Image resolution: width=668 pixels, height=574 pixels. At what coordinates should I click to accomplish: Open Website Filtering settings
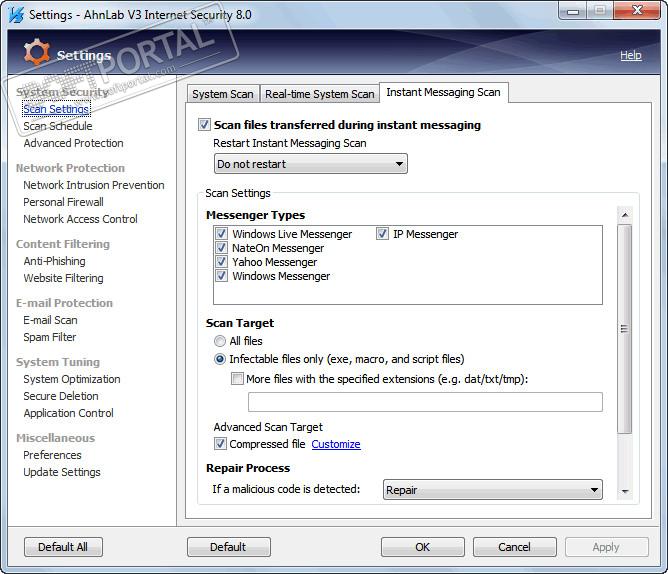tap(63, 278)
